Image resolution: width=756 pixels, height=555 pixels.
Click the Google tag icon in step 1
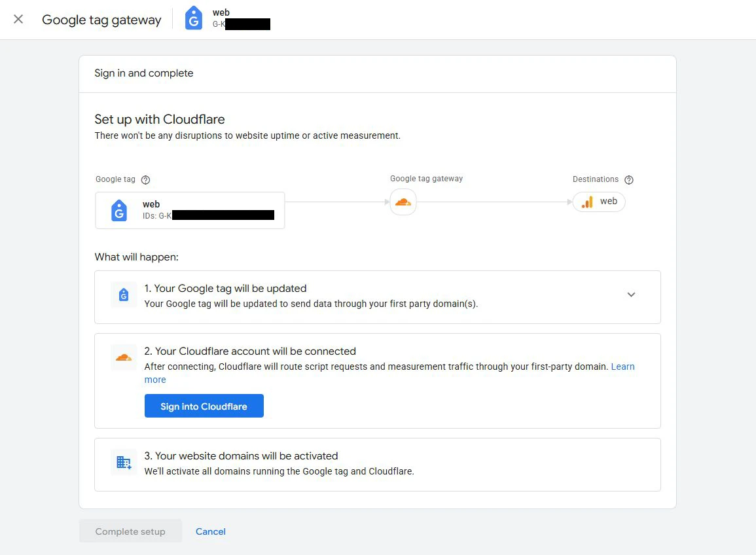[124, 295]
